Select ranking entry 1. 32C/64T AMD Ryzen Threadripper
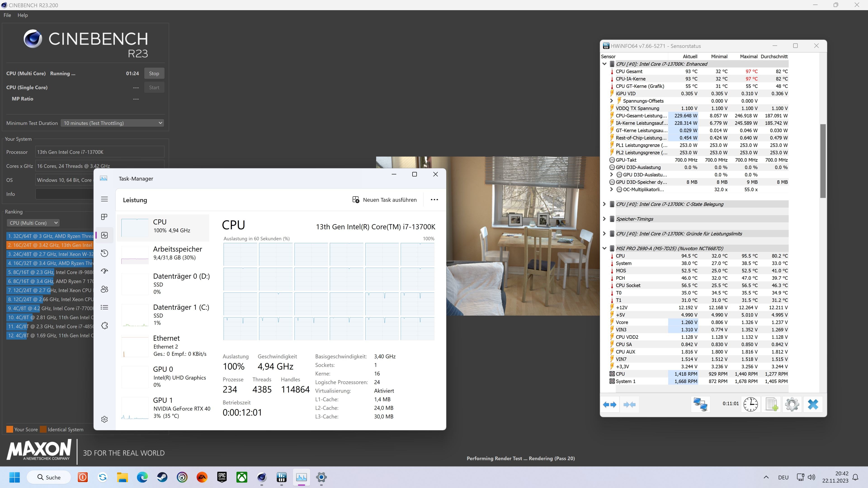 tap(50, 236)
